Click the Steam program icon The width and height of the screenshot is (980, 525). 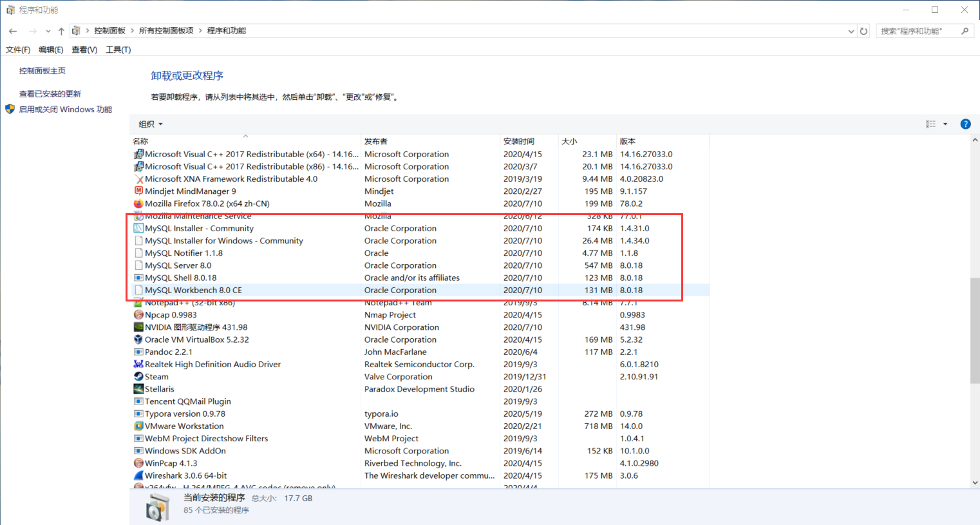[x=138, y=377]
